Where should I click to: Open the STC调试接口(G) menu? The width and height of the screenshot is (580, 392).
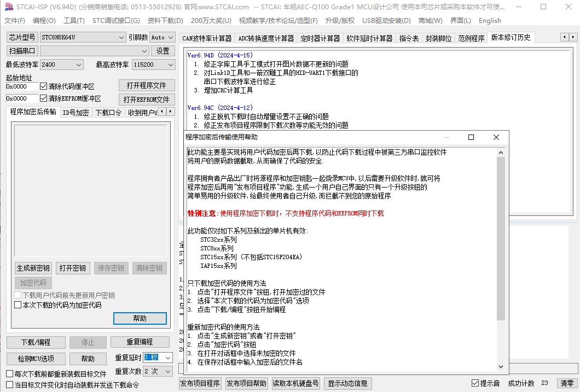pyautogui.click(x=116, y=21)
